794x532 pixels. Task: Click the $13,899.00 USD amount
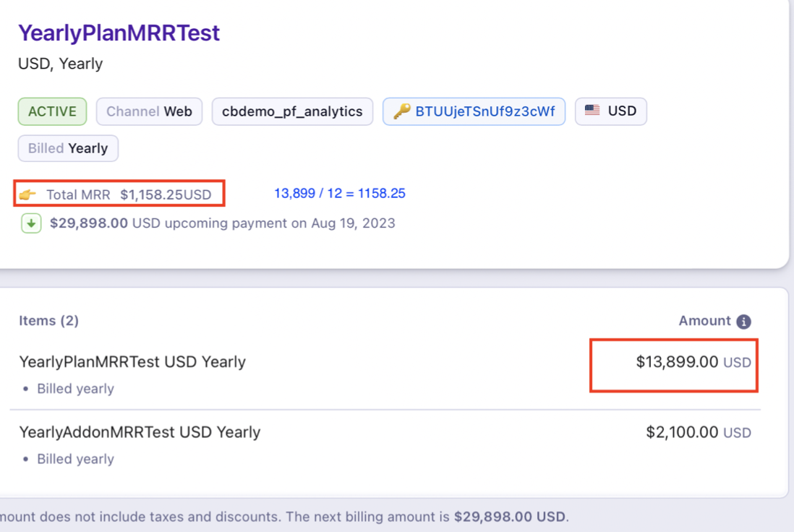click(693, 362)
